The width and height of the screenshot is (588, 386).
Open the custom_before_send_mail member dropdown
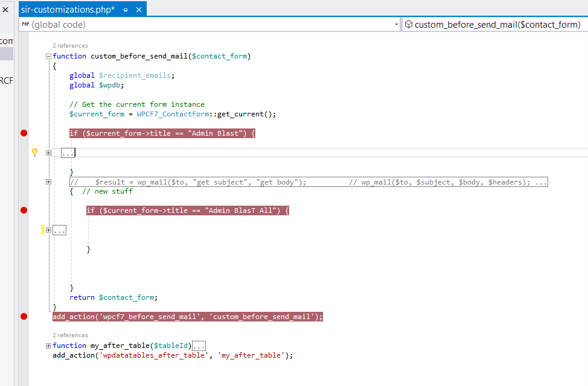pos(495,25)
